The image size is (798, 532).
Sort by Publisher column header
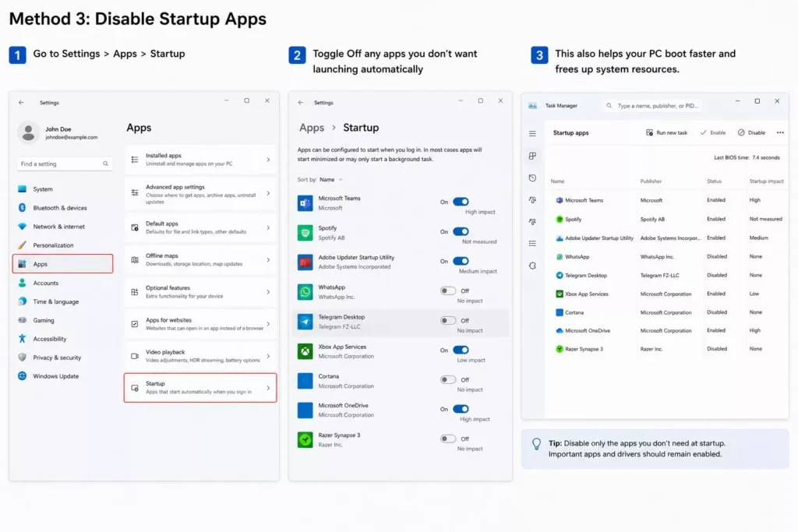[651, 181]
